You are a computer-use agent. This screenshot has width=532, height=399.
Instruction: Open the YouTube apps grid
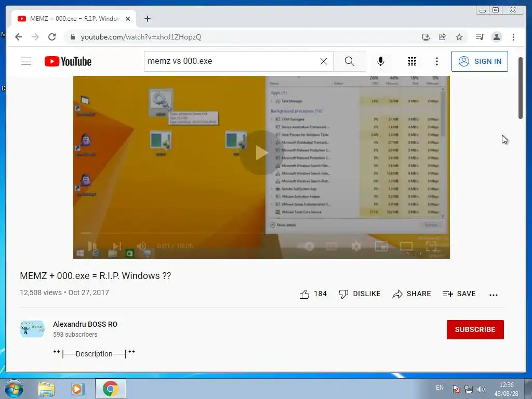(412, 61)
